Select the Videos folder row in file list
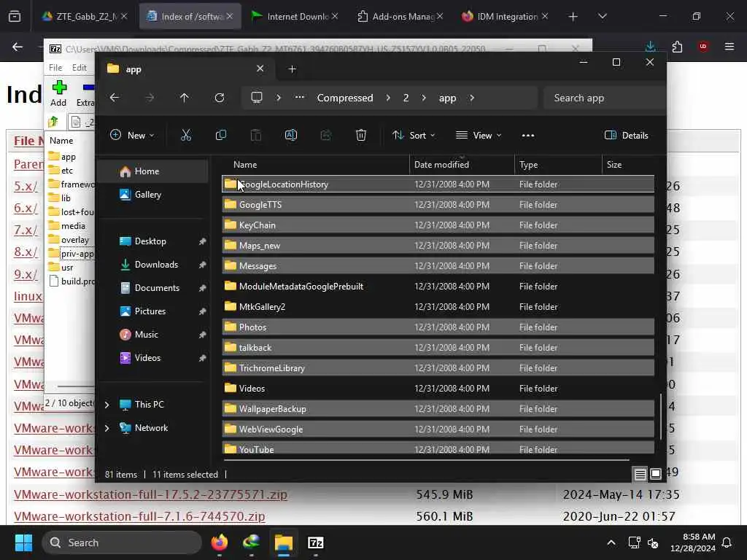Screen dimensions: 747x560 coord(438,388)
